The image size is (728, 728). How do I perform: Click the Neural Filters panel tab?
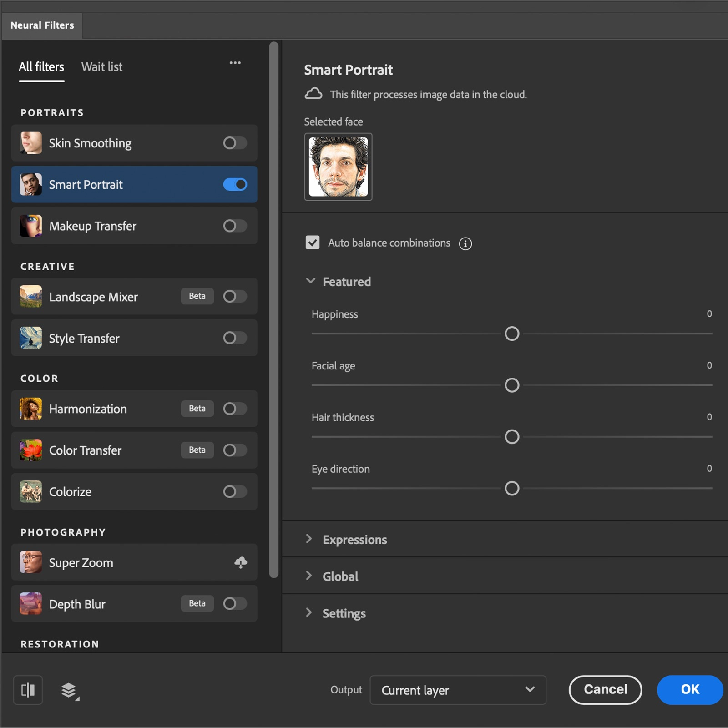tap(42, 25)
